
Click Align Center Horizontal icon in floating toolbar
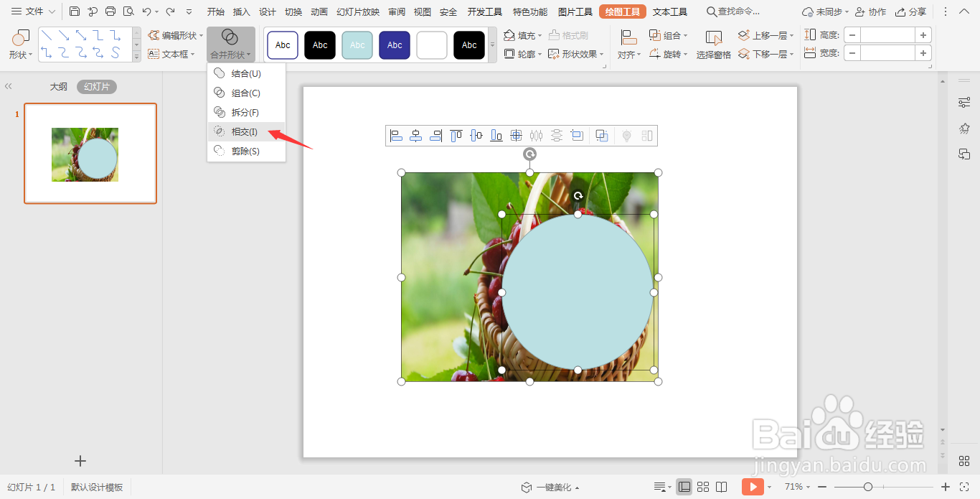click(x=415, y=136)
